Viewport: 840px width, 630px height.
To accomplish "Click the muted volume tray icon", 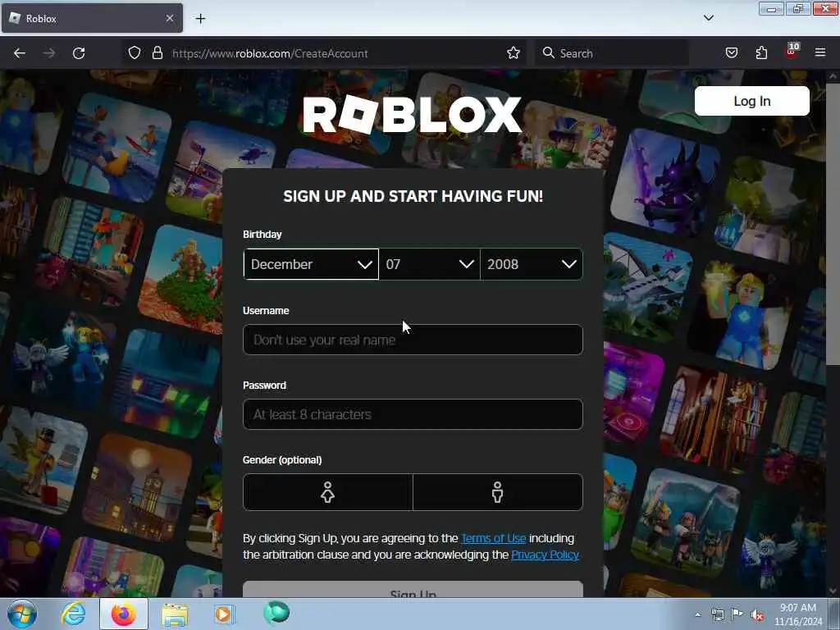I will point(757,615).
